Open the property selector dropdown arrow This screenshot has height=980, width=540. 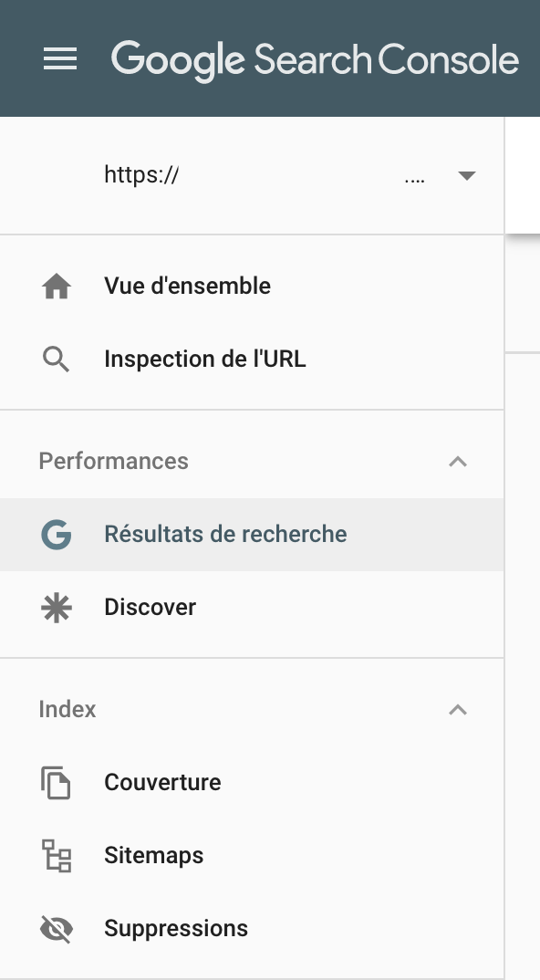pyautogui.click(x=467, y=175)
